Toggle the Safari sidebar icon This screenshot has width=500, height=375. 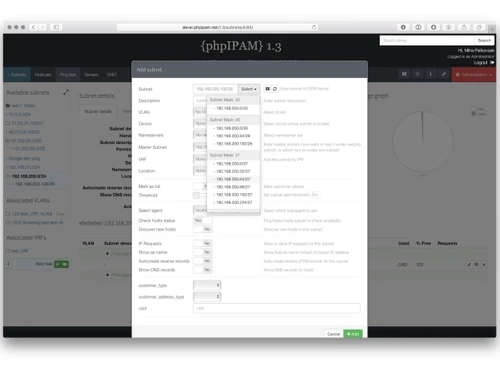(x=56, y=27)
